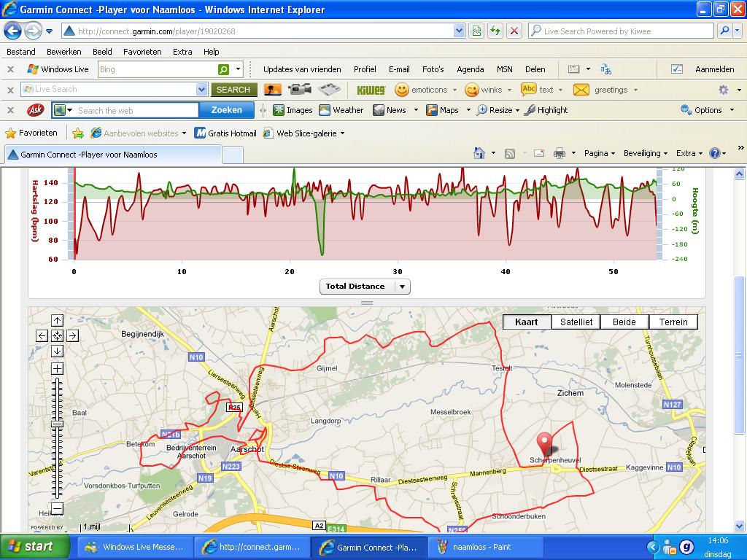The image size is (747, 560).
Task: Click the Zoeken button
Action: tap(227, 110)
